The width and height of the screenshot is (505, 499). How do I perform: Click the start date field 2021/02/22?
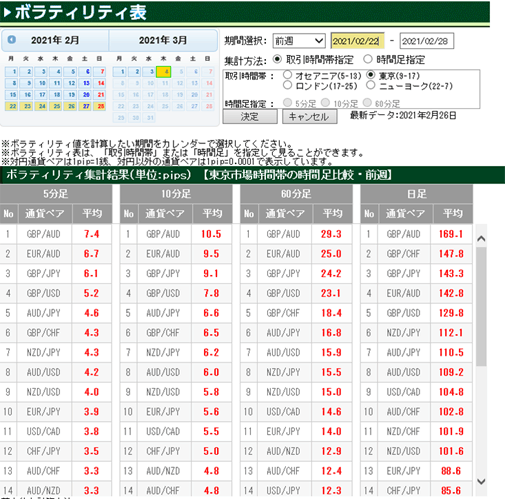point(358,41)
